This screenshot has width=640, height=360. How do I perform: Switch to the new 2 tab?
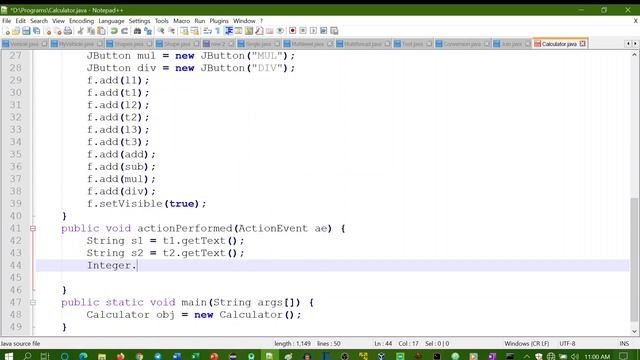pyautogui.click(x=218, y=44)
